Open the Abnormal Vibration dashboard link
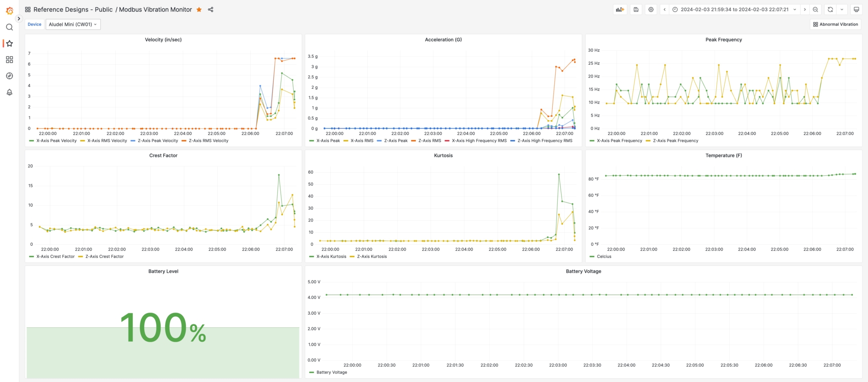 [x=835, y=24]
